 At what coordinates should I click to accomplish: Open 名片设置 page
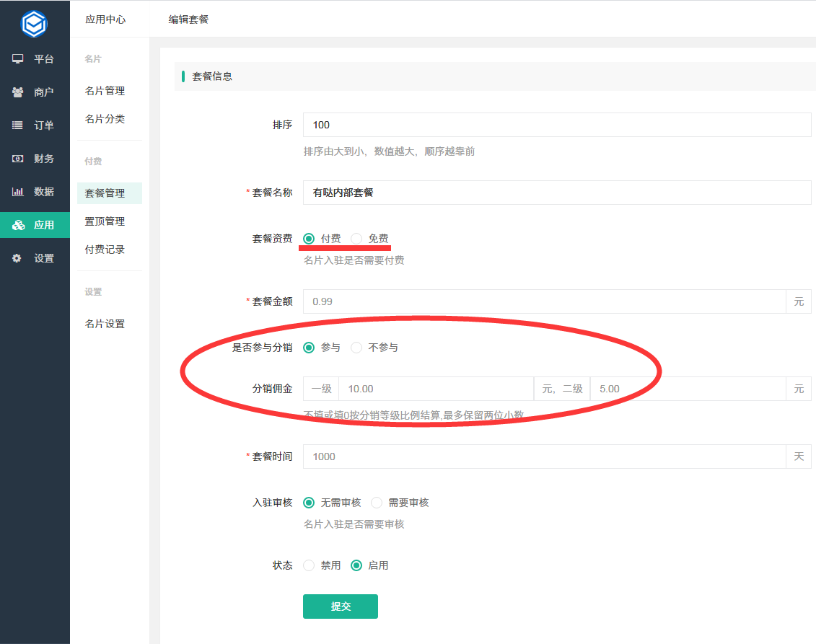pos(105,324)
